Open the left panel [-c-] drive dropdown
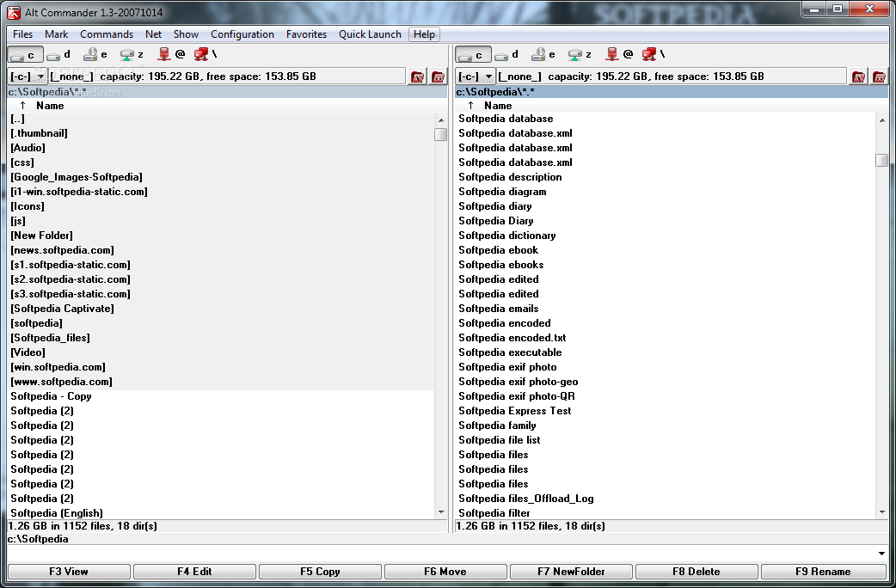Screen dimensions: 896x588 [40, 77]
